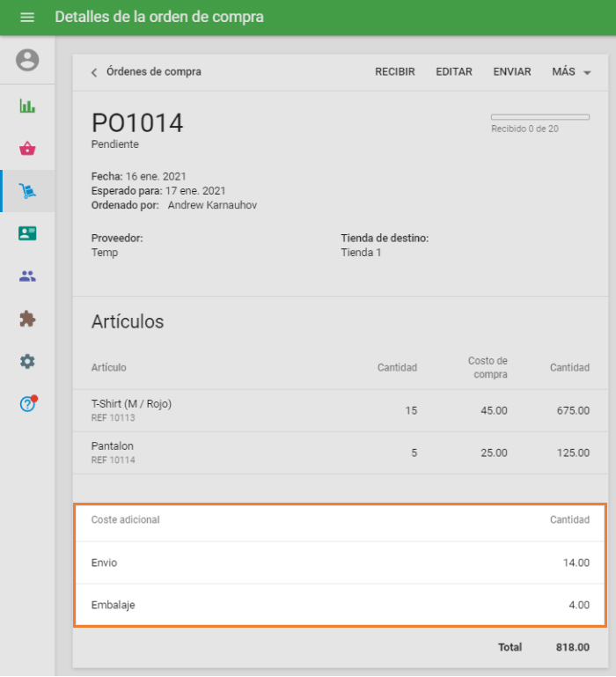Click the received progress bar

(539, 117)
